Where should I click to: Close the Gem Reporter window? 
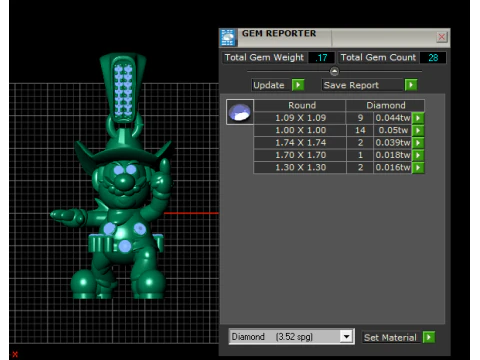click(x=442, y=37)
